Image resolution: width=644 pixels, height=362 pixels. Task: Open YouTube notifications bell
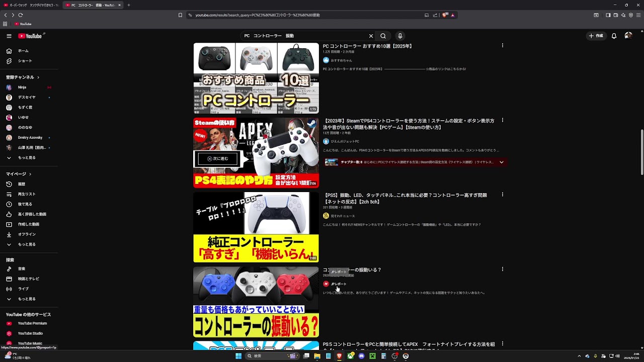pos(614,36)
